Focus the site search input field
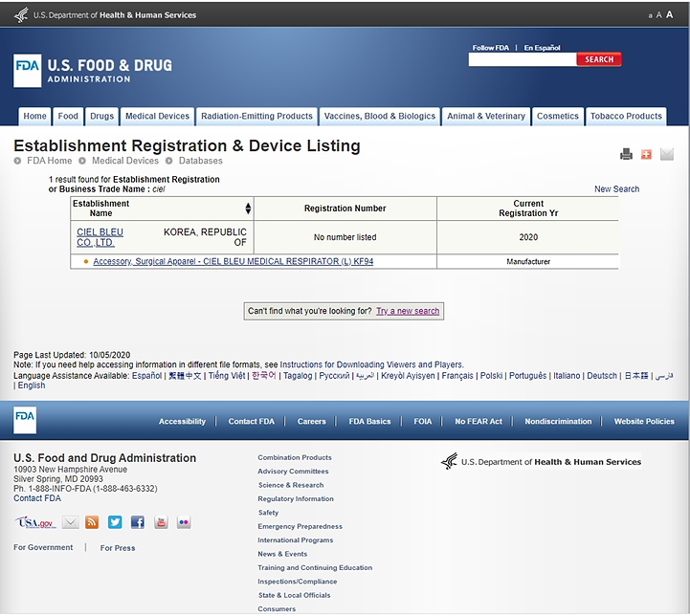This screenshot has height=616, width=690. (x=523, y=59)
